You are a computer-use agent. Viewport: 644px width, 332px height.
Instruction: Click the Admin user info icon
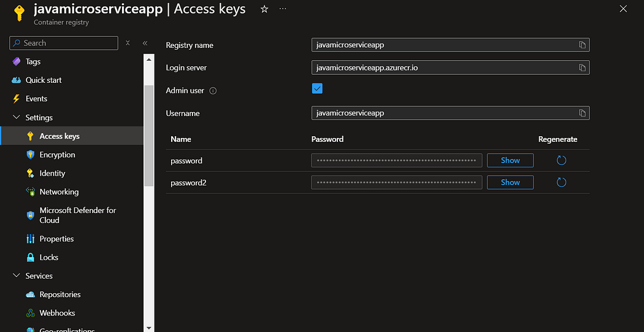point(213,91)
